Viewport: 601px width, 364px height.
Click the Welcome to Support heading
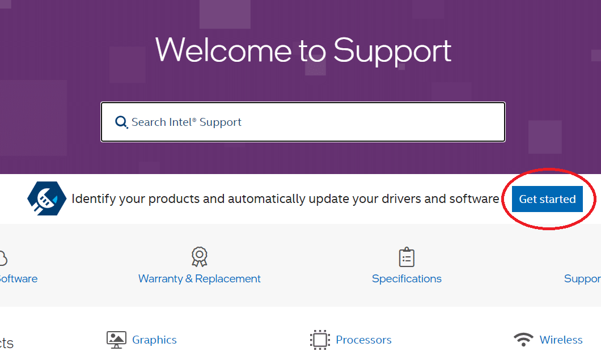[x=303, y=50]
